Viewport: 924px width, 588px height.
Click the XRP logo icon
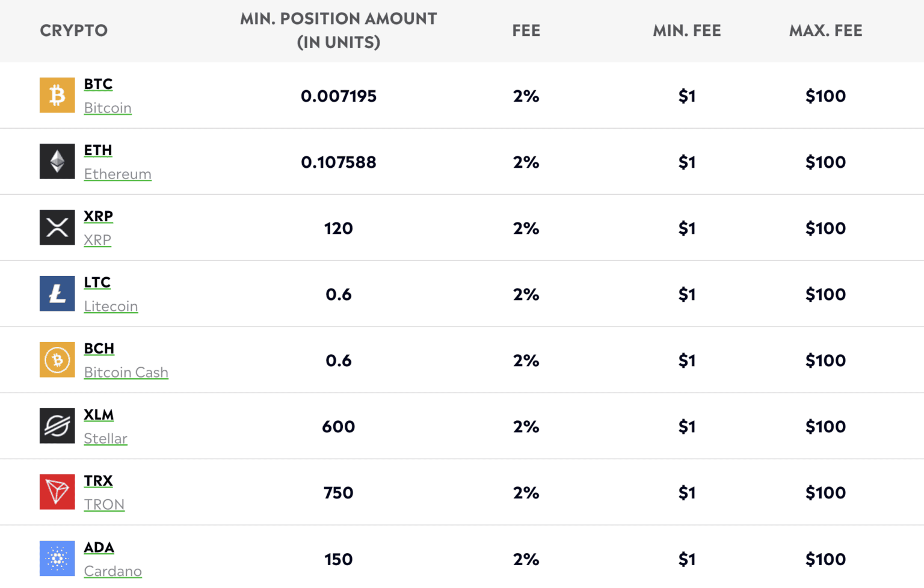point(57,227)
